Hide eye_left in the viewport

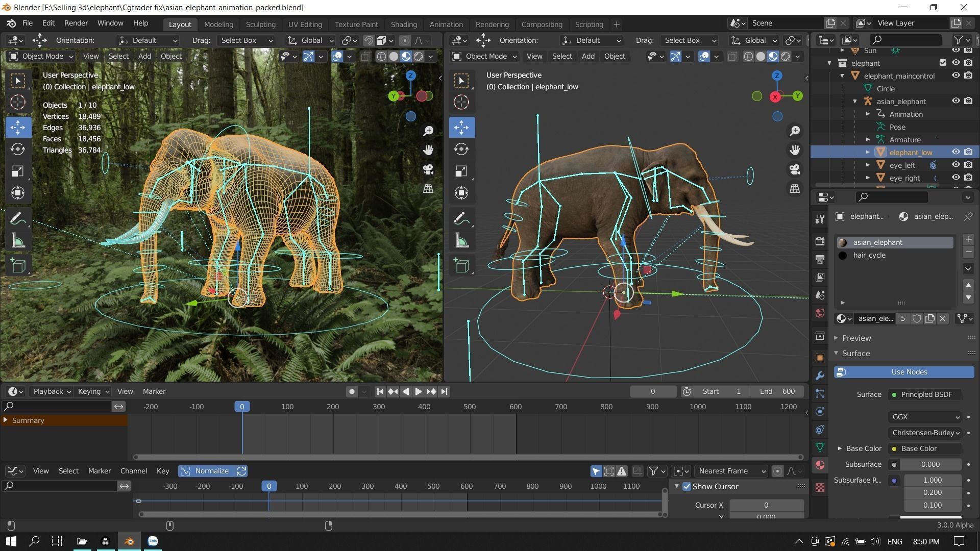point(956,165)
